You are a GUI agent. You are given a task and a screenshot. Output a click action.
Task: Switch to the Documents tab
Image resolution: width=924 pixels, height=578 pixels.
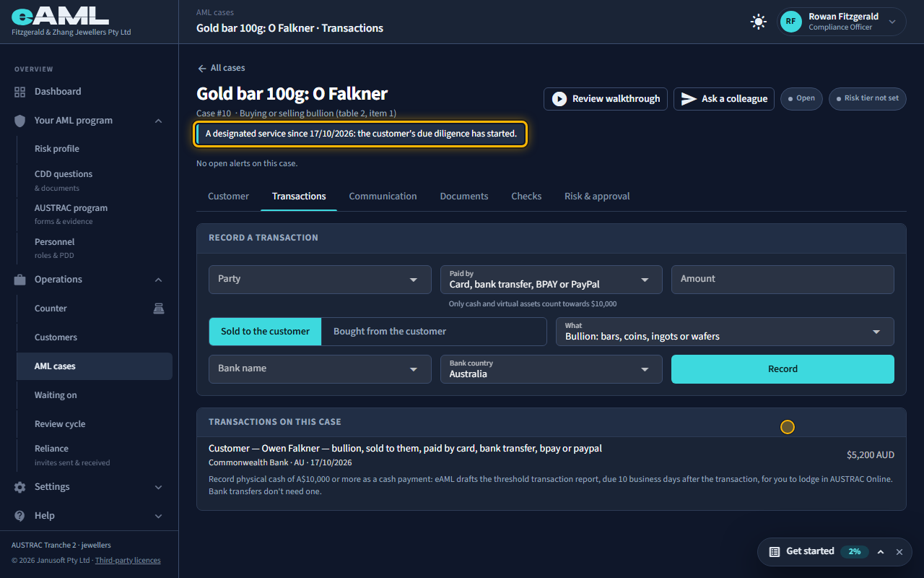point(464,196)
